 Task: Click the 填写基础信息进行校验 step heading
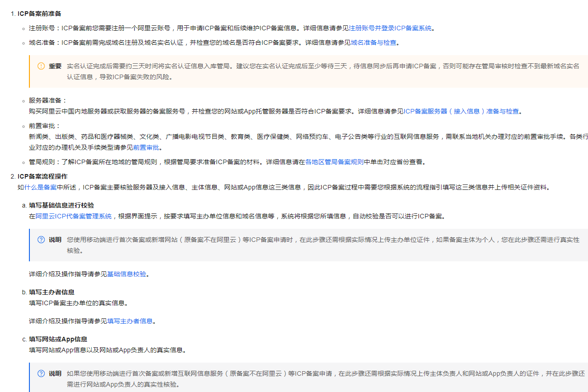coord(62,205)
